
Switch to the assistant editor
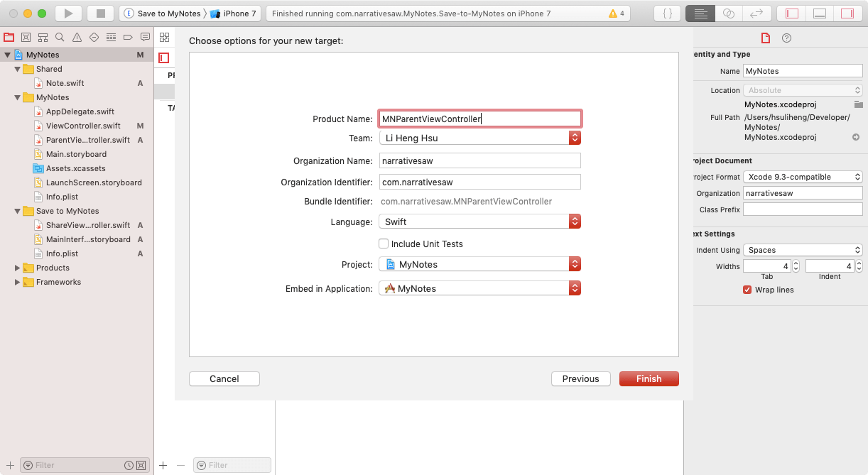pyautogui.click(x=728, y=13)
